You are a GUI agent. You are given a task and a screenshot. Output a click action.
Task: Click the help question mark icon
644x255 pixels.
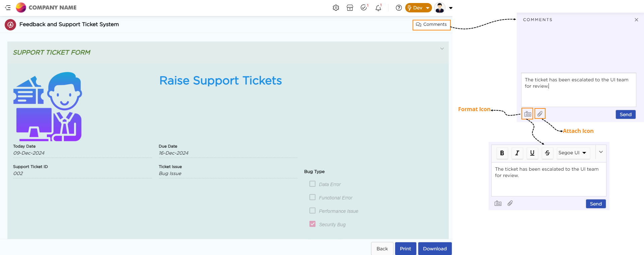[399, 8]
